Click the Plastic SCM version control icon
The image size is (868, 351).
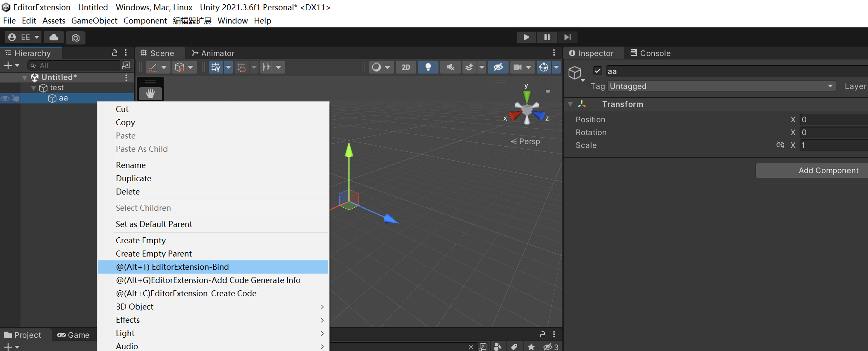coord(76,38)
